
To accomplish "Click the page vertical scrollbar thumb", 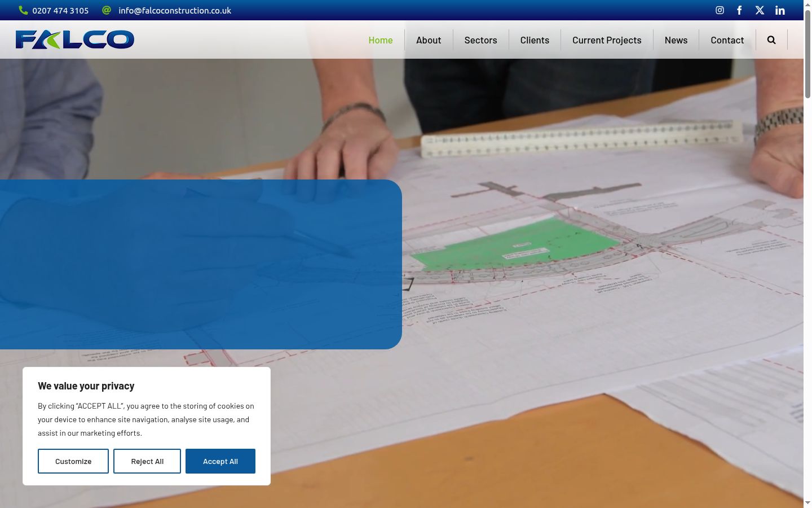I will click(807, 54).
